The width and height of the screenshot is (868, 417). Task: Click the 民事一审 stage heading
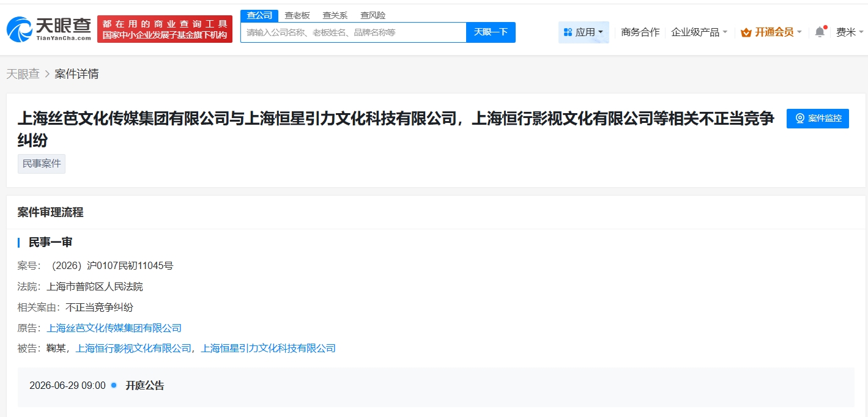click(50, 242)
